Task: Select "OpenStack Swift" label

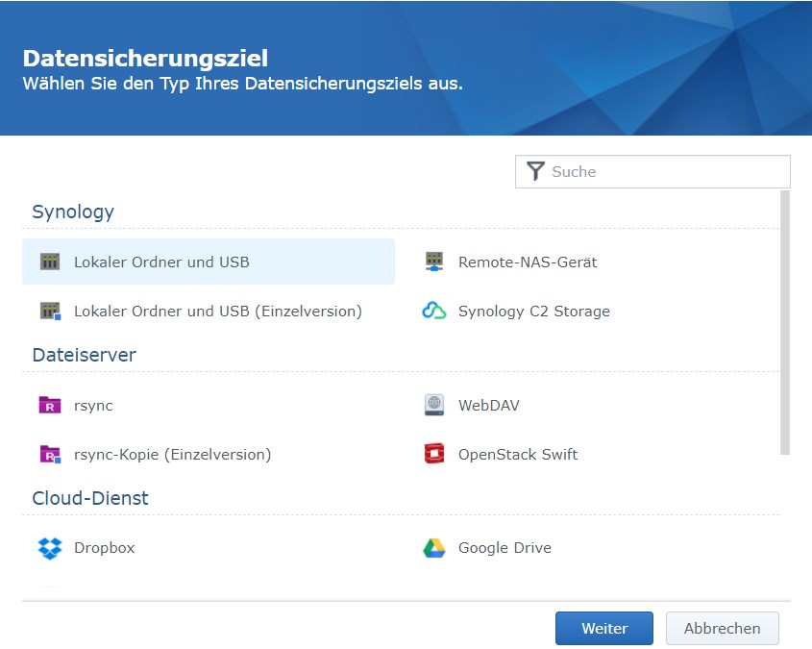Action: point(518,454)
